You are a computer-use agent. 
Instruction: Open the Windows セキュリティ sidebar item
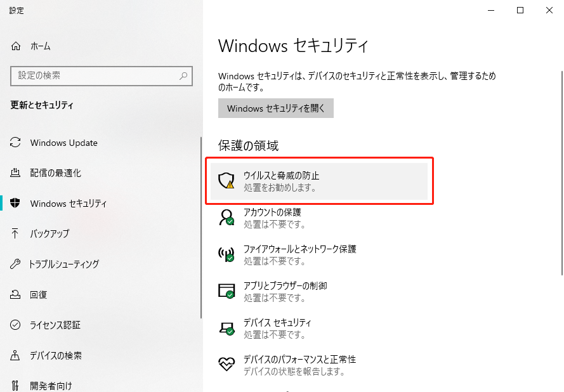(x=69, y=204)
